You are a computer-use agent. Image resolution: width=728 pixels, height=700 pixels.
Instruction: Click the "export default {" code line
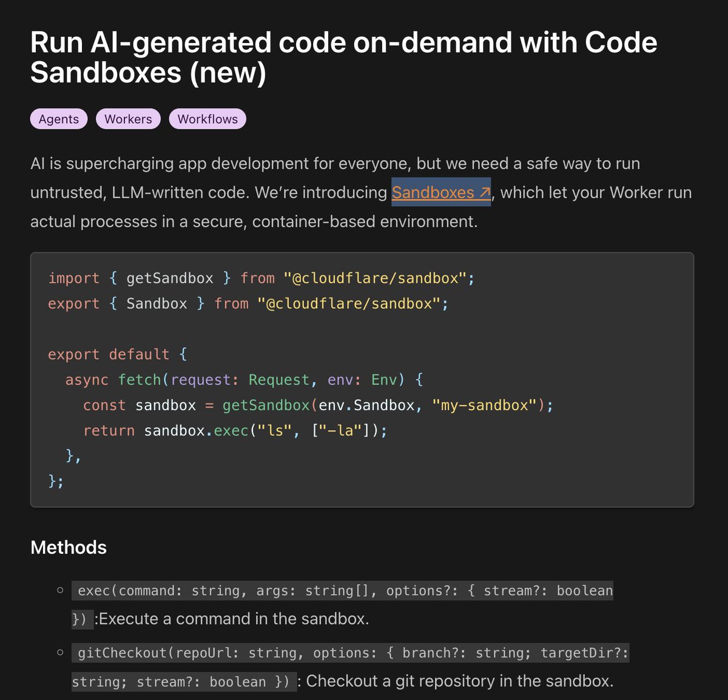118,354
